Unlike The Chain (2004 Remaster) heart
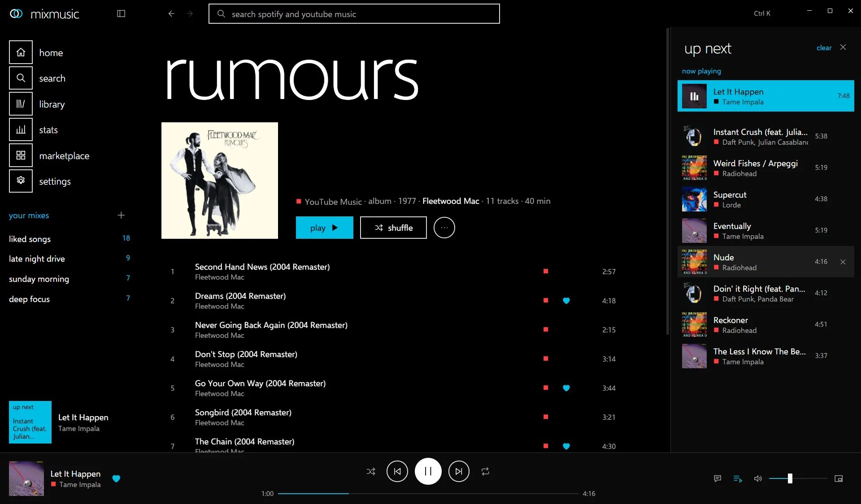 click(566, 446)
